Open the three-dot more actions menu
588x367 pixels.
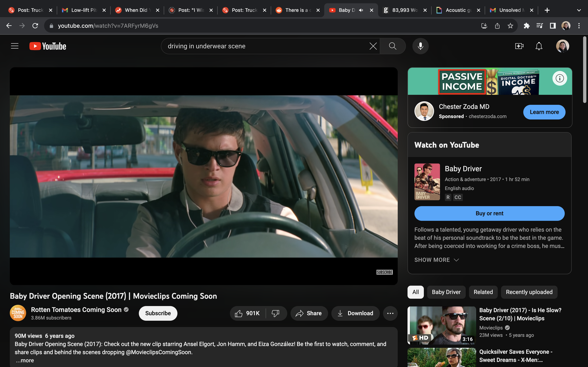pos(390,313)
